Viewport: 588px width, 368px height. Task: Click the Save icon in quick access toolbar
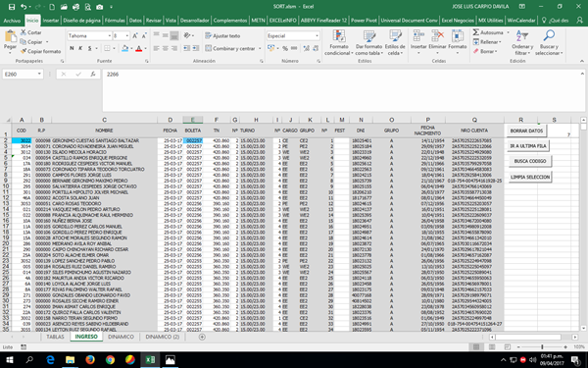pos(12,7)
